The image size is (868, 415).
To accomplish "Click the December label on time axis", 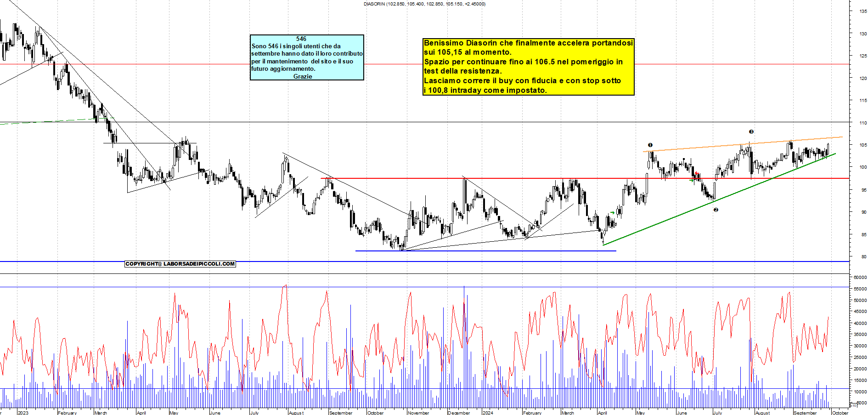I will 459,413.
